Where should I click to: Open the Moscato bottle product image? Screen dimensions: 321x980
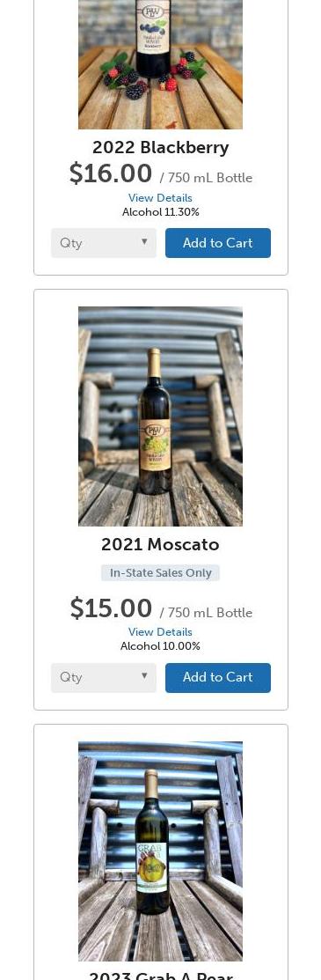coord(160,416)
